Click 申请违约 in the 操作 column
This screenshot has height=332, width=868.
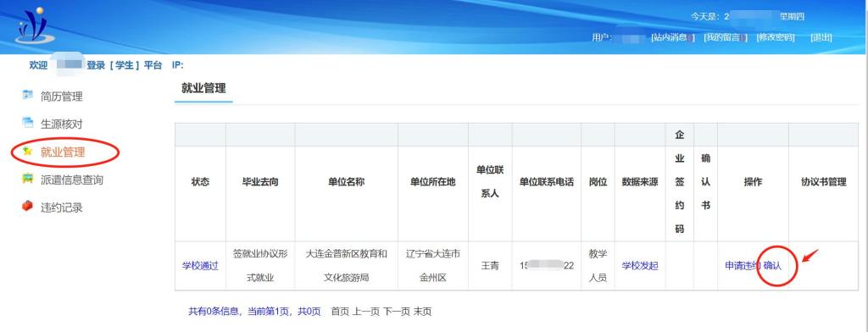pos(743,266)
